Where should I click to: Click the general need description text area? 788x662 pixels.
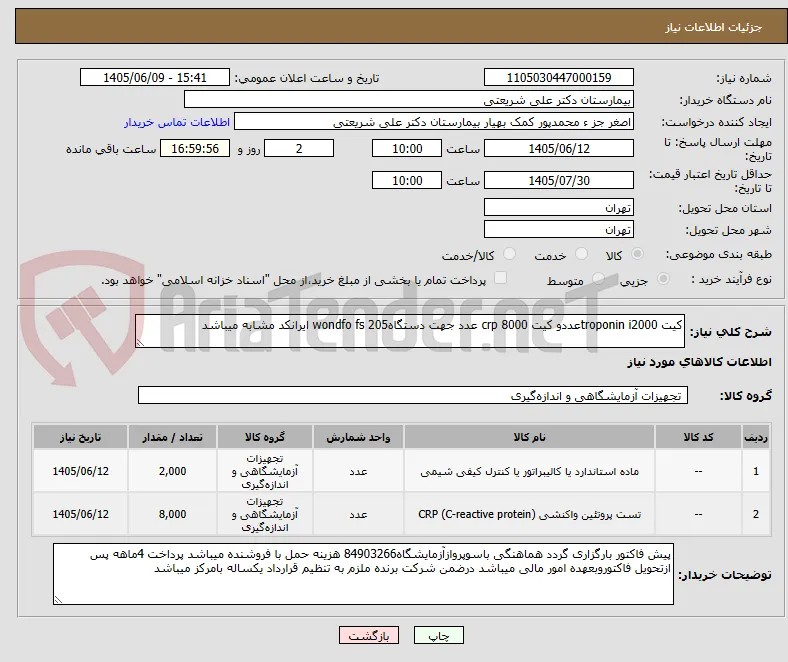(410, 331)
